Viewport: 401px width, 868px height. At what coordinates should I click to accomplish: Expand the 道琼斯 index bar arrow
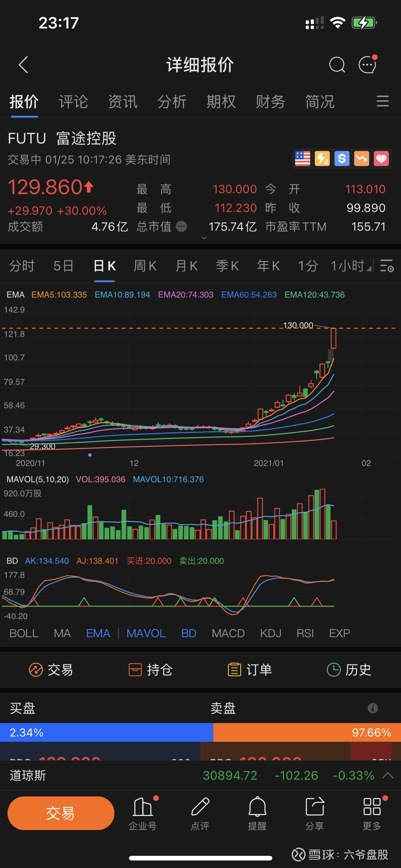[388, 775]
